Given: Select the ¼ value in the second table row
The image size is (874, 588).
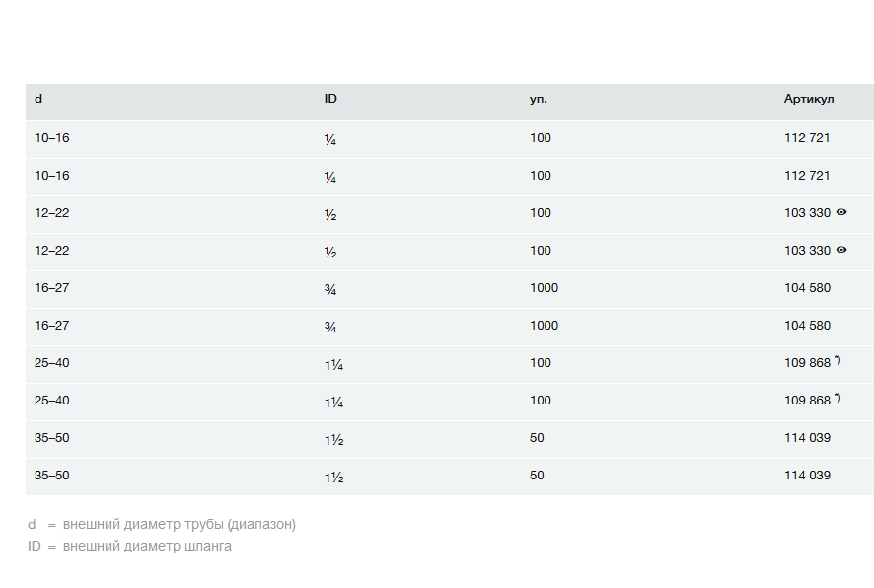Looking at the screenshot, I should (x=330, y=178).
